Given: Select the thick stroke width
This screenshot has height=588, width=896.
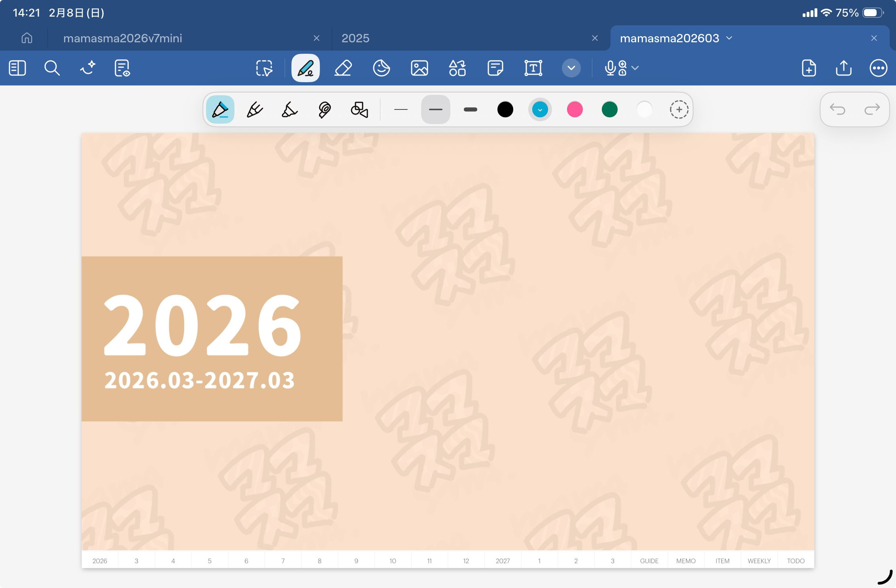Looking at the screenshot, I should [470, 109].
